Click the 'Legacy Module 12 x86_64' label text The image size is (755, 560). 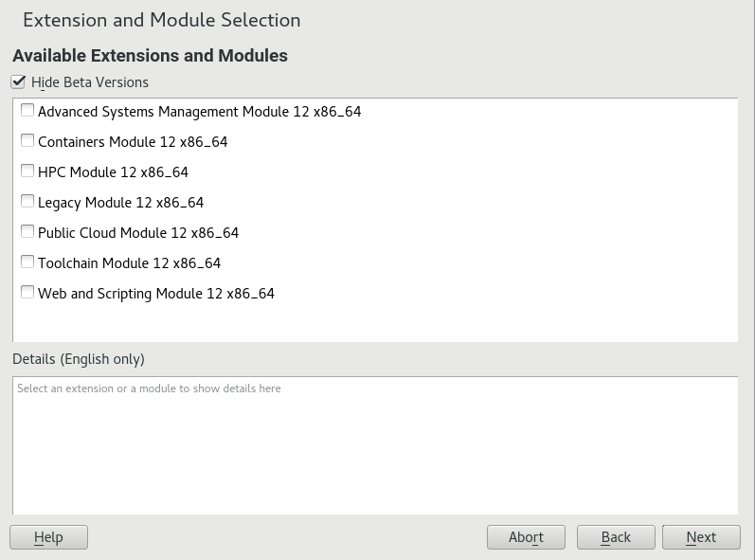coord(120,203)
